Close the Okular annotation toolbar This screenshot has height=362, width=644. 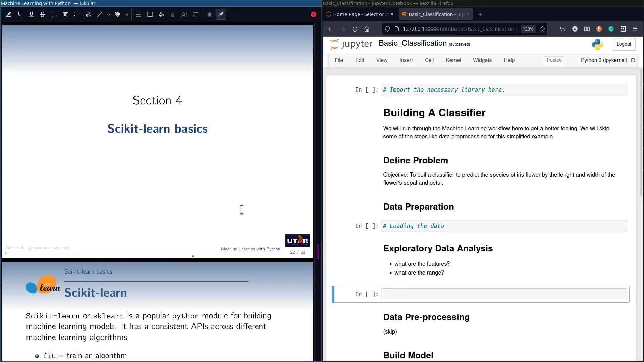coord(314,14)
